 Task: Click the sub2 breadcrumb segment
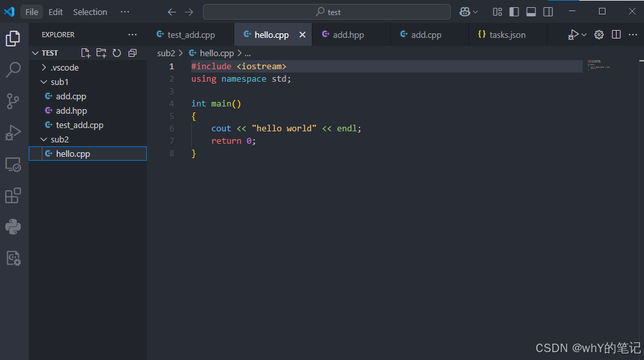[x=166, y=54]
